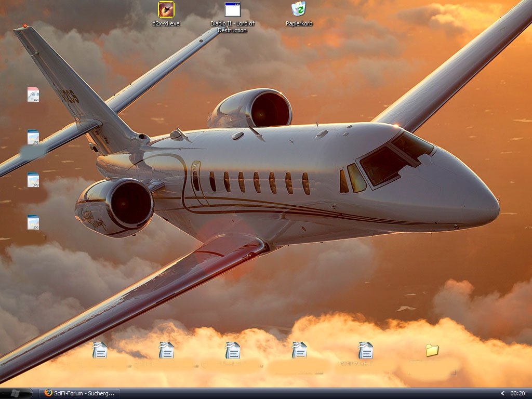Select the Papierkorb recycle bin icon
The image size is (532, 399).
299,9
